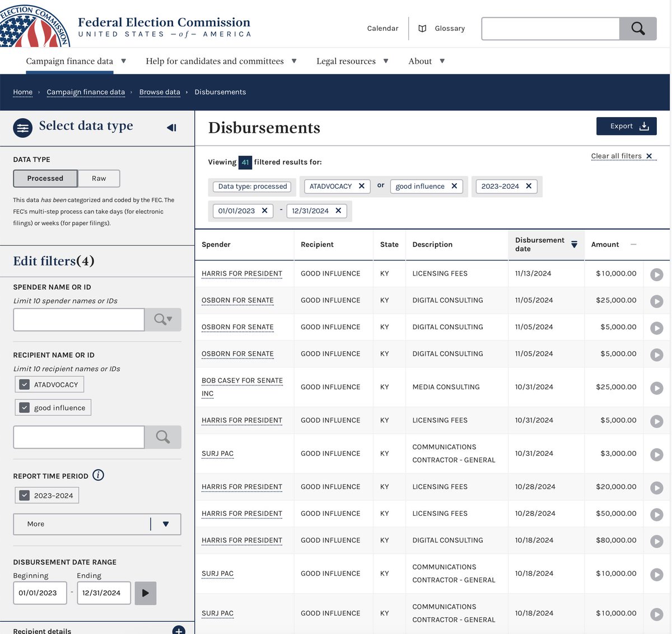Click the site search magnifier button

pyautogui.click(x=638, y=29)
